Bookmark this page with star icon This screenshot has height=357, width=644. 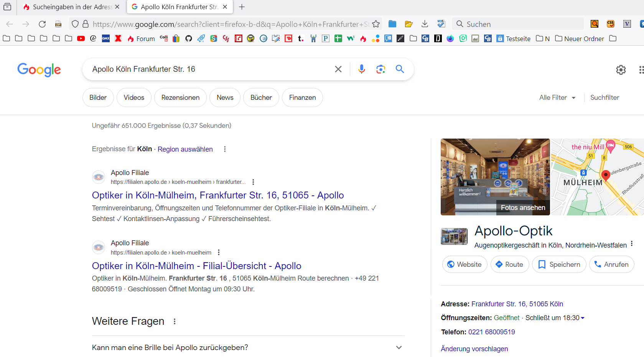(x=376, y=24)
